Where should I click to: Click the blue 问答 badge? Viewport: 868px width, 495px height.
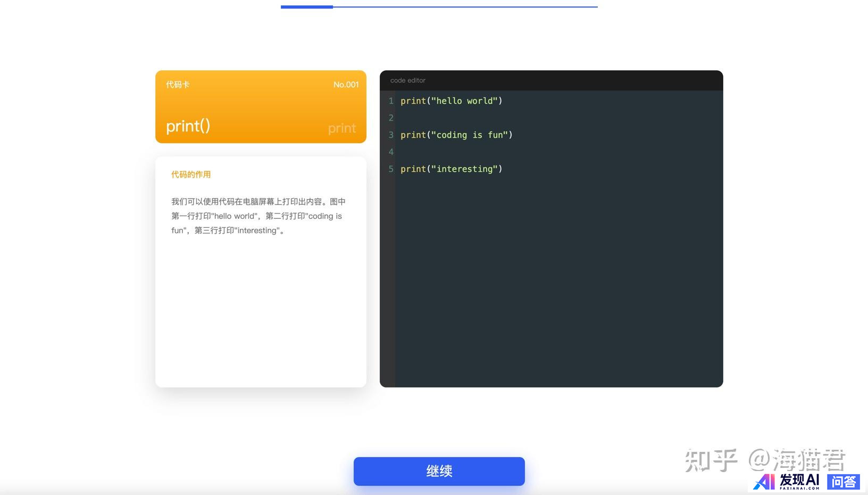(844, 482)
